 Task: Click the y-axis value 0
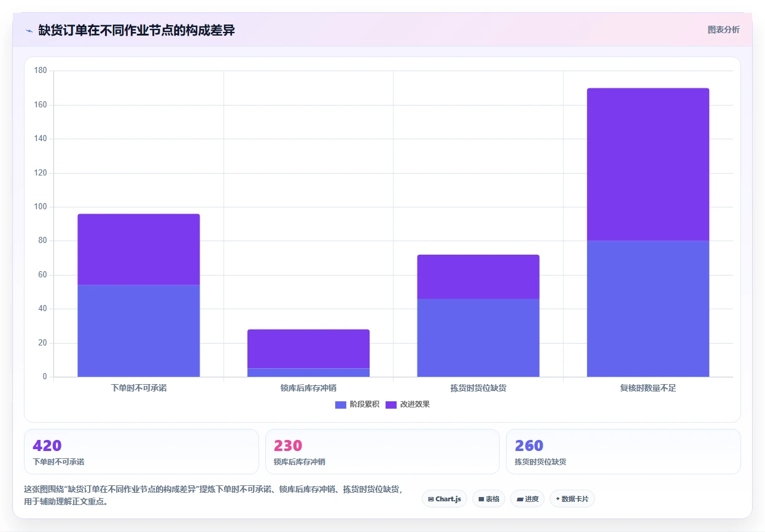44,377
